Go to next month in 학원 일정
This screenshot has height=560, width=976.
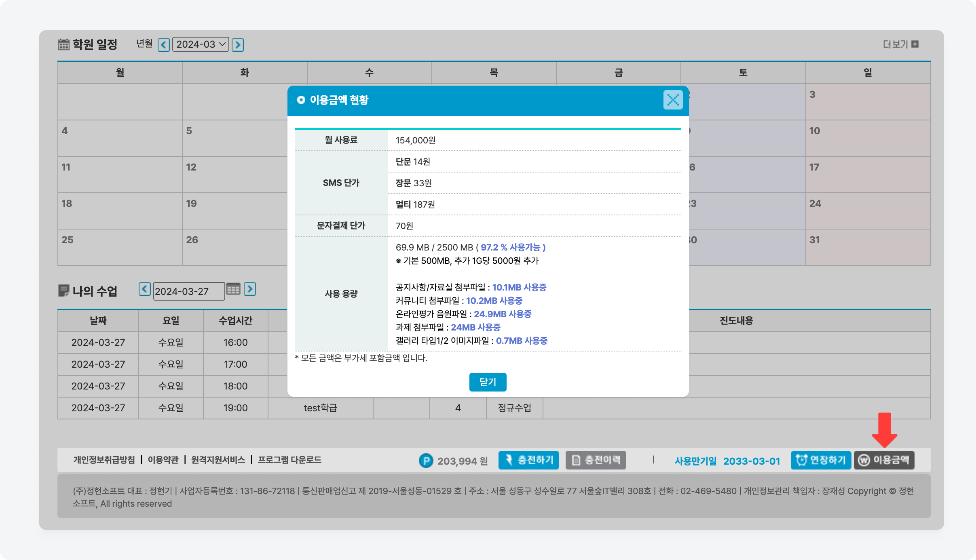238,44
